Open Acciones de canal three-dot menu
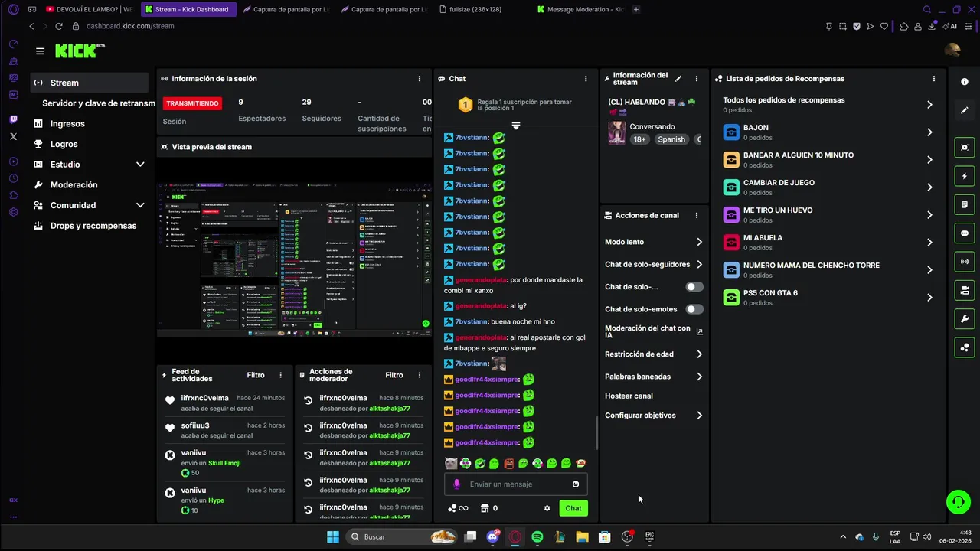This screenshot has width=980, height=551. tap(696, 216)
